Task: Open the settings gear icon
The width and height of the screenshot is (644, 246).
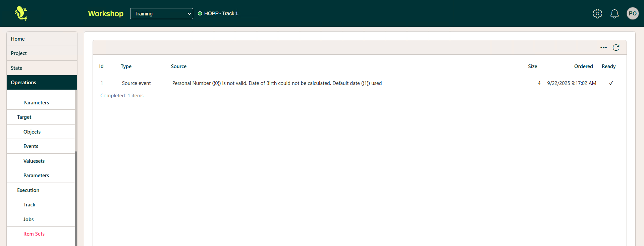Action: [597, 13]
